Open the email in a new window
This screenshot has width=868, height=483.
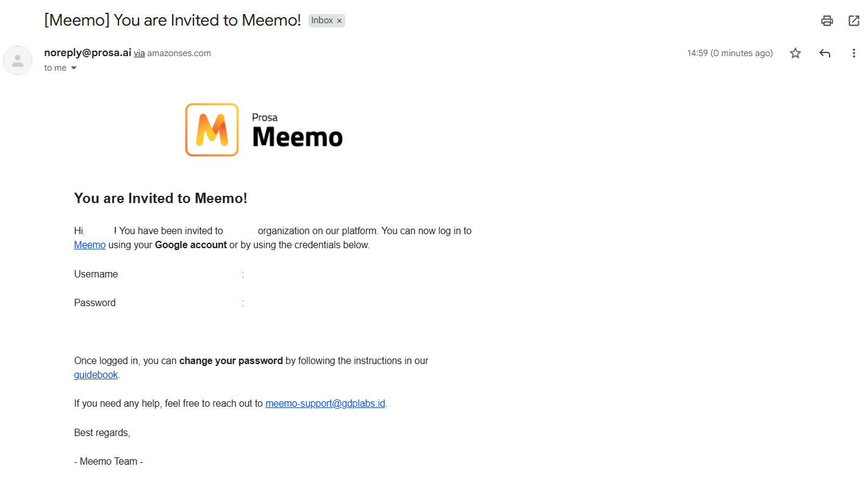pyautogui.click(x=854, y=21)
